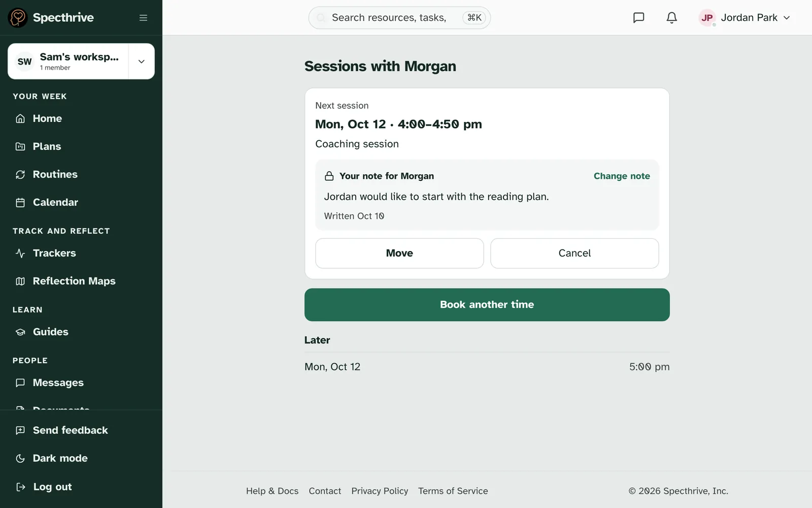Click the JP avatar in the header

pos(707,18)
